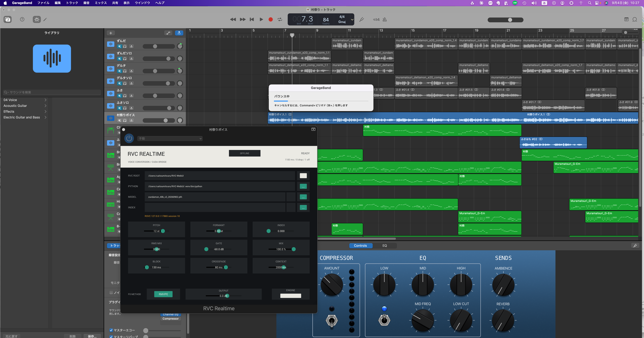Click the sound search field in Library

(52, 92)
